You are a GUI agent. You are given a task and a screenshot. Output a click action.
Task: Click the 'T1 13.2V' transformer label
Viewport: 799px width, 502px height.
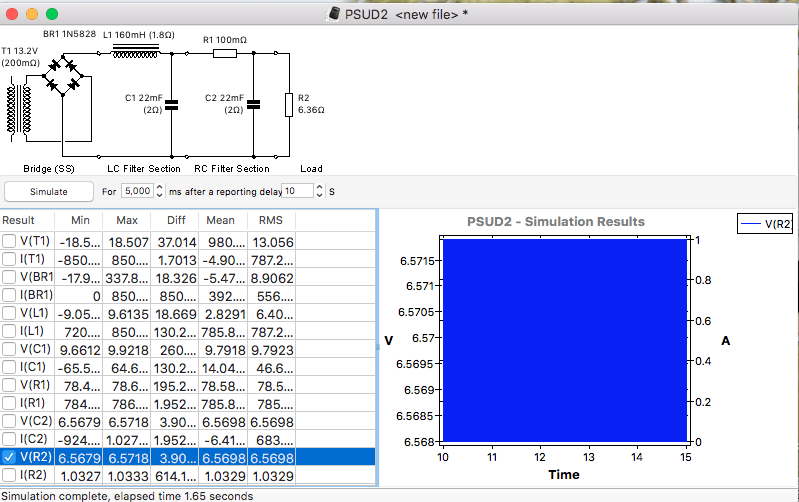tap(19, 51)
